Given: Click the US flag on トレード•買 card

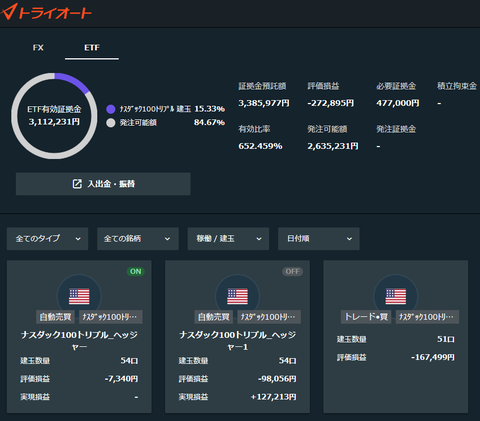Looking at the screenshot, I should (396, 296).
